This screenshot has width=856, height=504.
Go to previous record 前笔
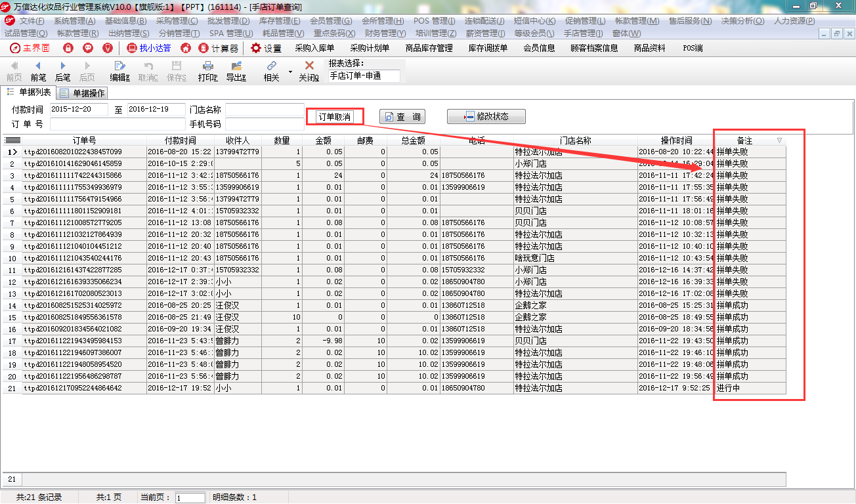38,72
